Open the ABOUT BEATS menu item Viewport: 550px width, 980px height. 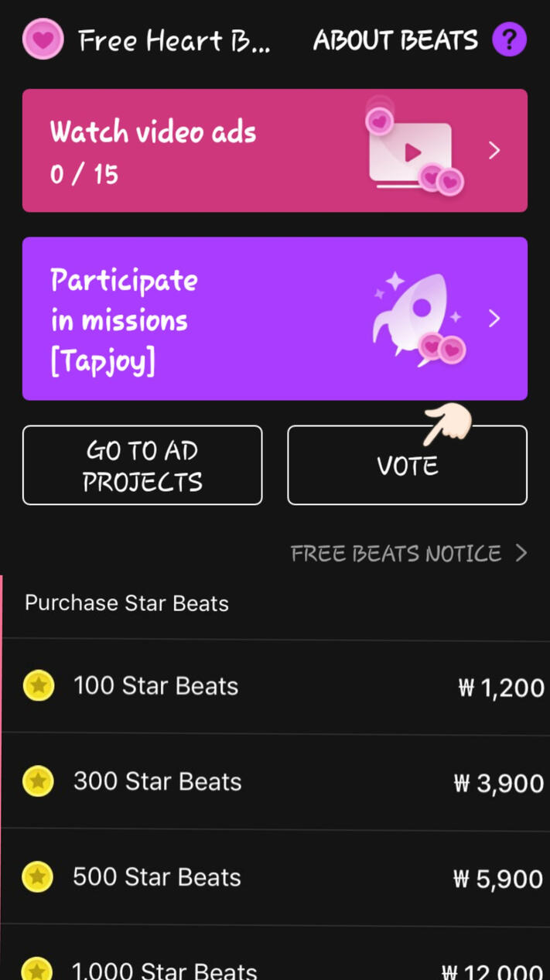(x=395, y=40)
